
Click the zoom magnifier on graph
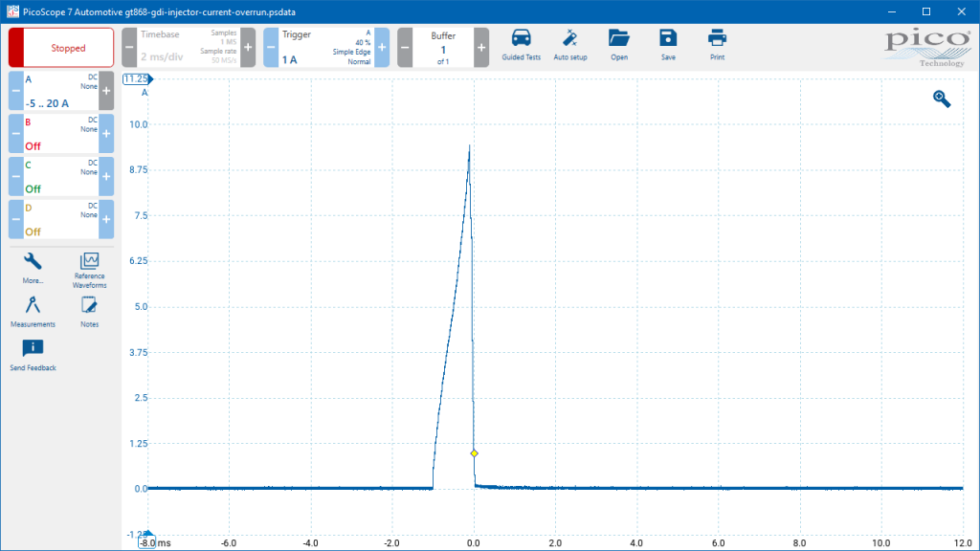(942, 99)
